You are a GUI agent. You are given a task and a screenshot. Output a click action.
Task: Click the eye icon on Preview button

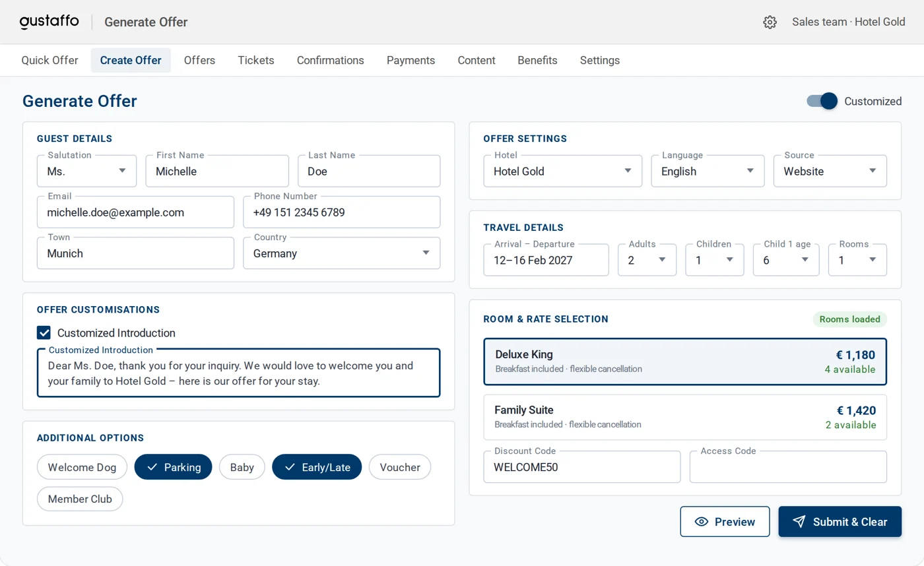point(702,522)
